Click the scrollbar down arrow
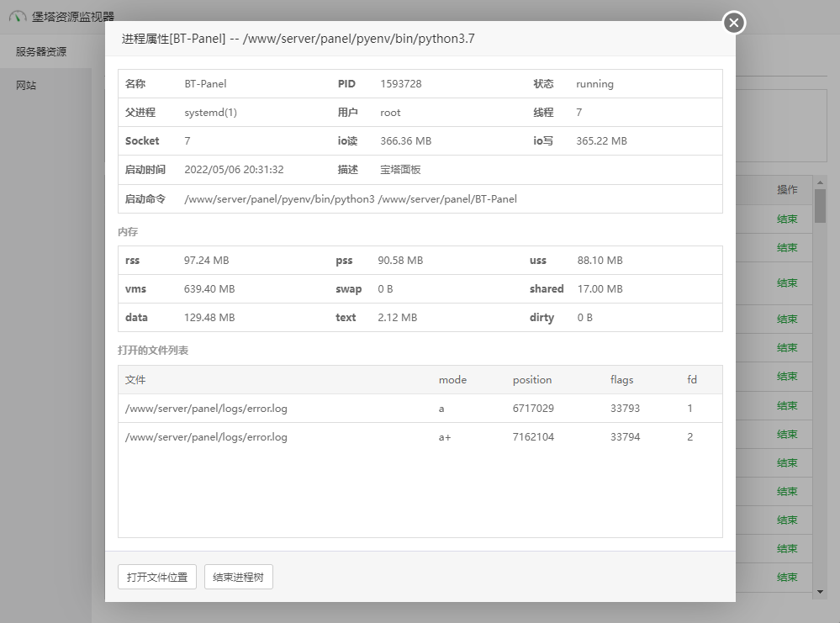This screenshot has height=623, width=840. tap(821, 592)
